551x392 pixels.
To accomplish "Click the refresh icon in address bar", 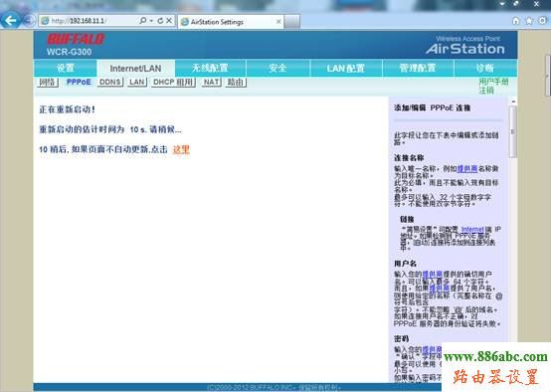I will (x=160, y=21).
